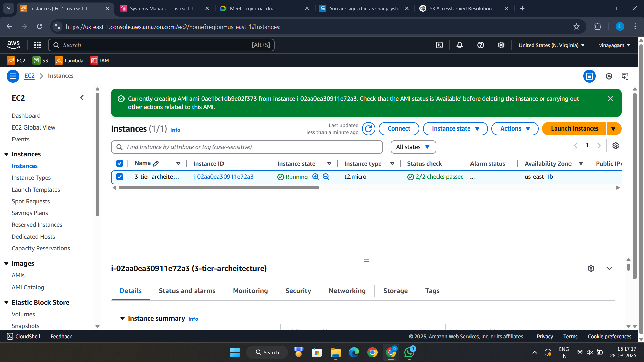The image size is (644, 362).
Task: Open WhatsApp from the Windows taskbar
Action: click(x=409, y=352)
